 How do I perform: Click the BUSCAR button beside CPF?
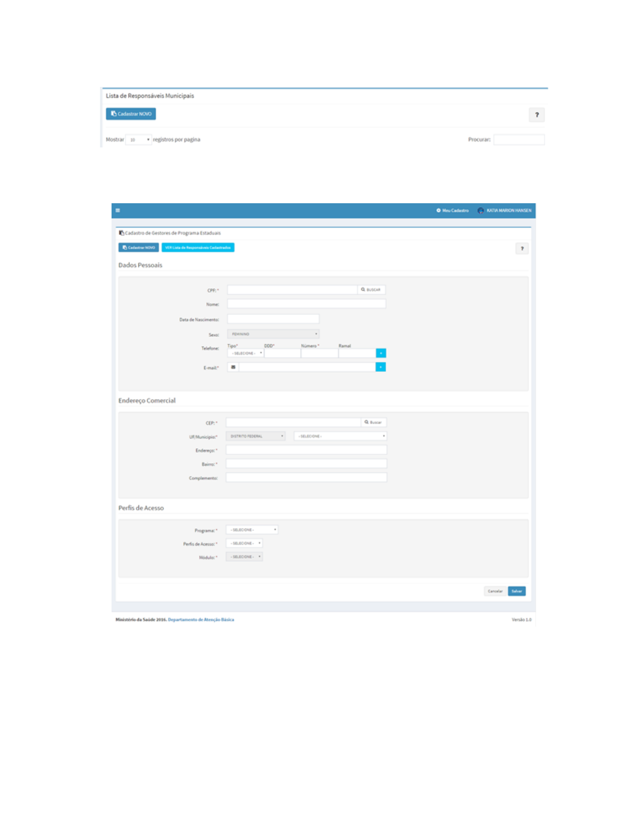click(371, 290)
